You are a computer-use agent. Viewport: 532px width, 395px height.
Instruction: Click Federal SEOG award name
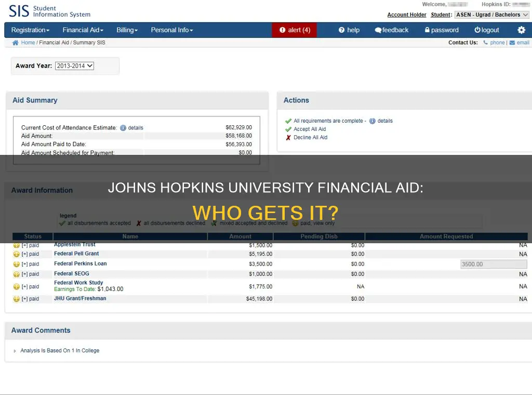[72, 273]
